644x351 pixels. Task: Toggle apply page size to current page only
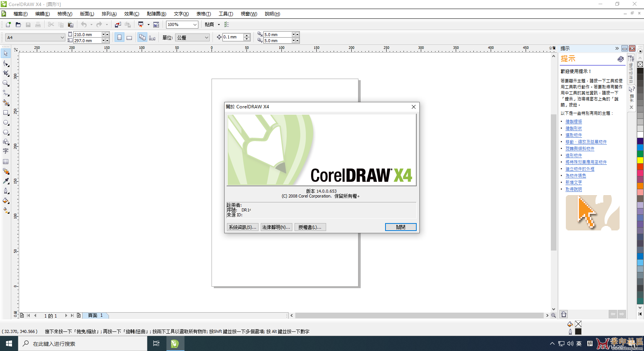(x=151, y=37)
